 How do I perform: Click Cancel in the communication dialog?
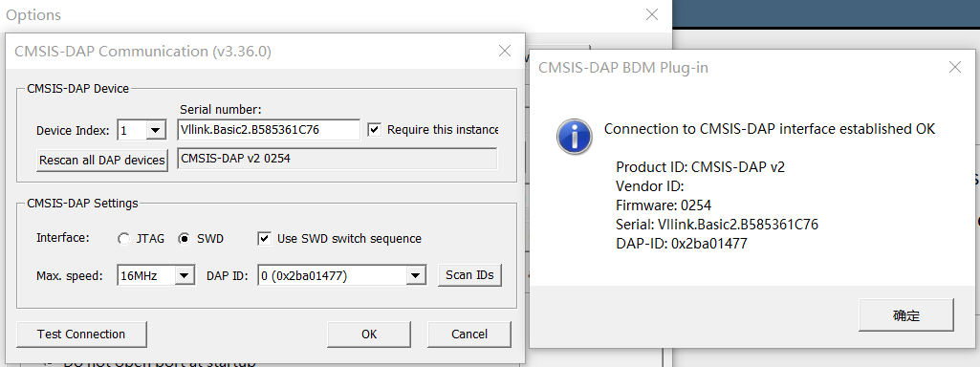(x=469, y=334)
